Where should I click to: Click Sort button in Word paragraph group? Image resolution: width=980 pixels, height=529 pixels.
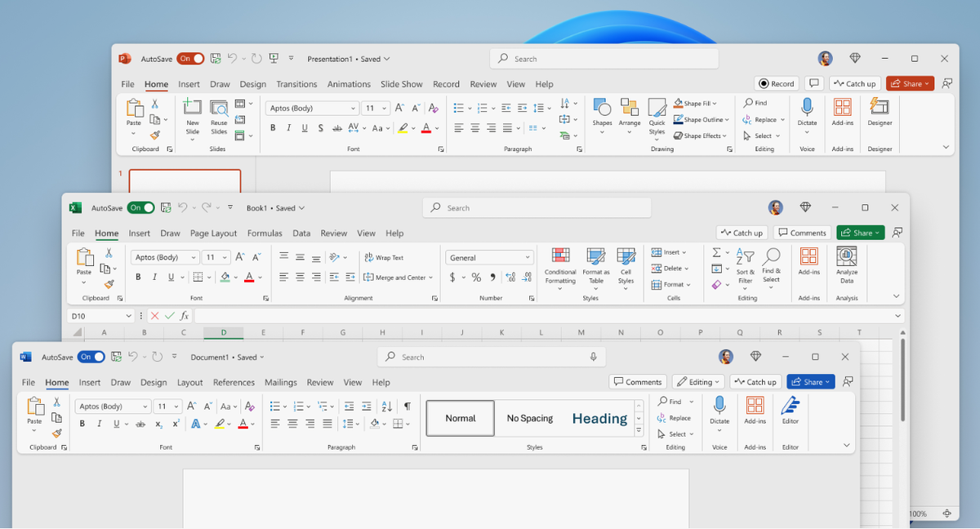click(x=387, y=406)
